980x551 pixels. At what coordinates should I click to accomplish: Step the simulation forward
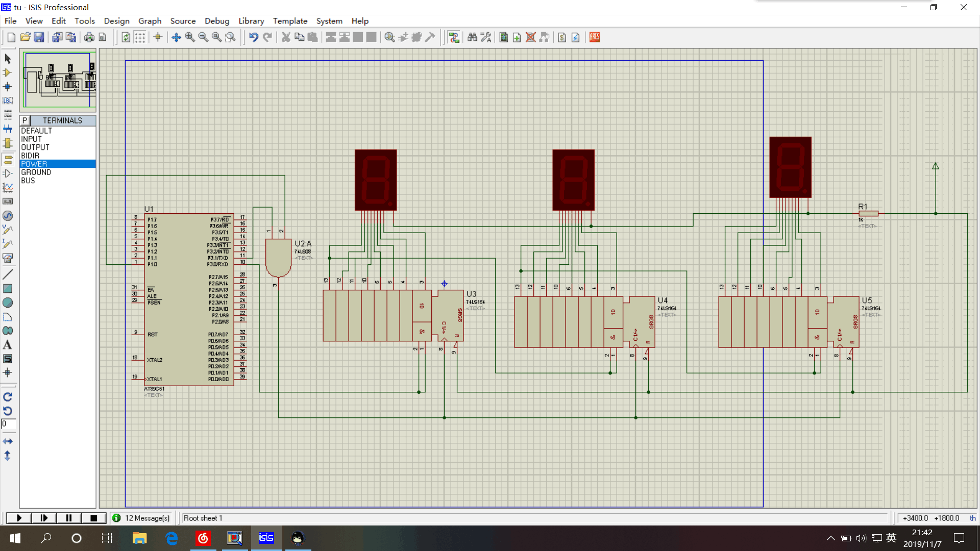(44, 518)
